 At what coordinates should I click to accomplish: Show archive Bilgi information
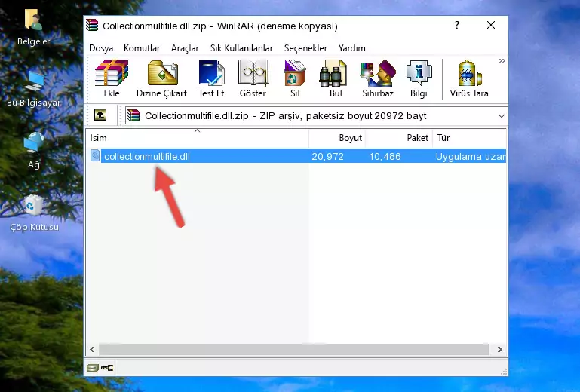[419, 78]
